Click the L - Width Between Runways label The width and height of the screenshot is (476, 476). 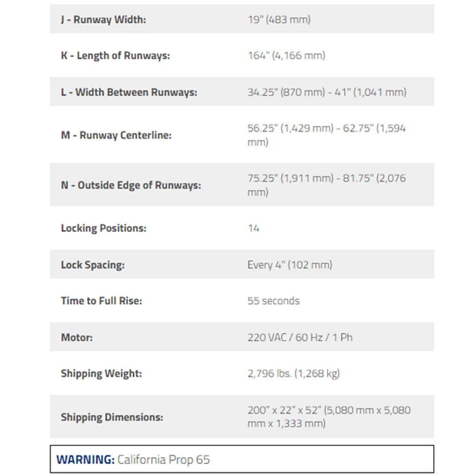point(129,92)
